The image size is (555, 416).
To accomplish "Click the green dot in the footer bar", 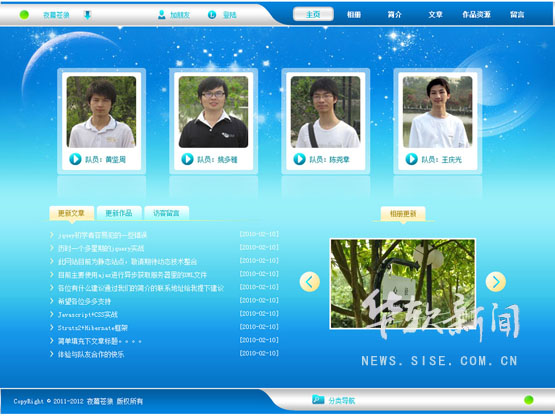I will tap(528, 400).
